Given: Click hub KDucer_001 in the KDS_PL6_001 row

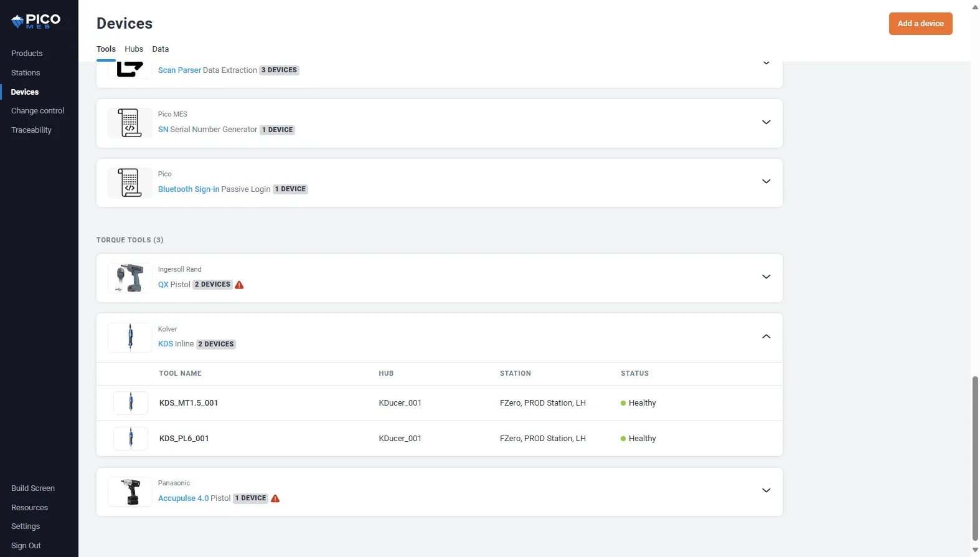Looking at the screenshot, I should [x=400, y=439].
